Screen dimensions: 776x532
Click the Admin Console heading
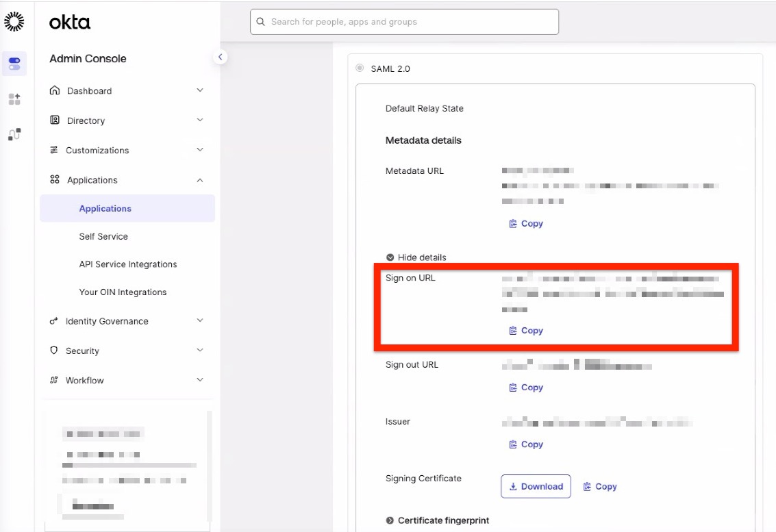click(x=88, y=58)
